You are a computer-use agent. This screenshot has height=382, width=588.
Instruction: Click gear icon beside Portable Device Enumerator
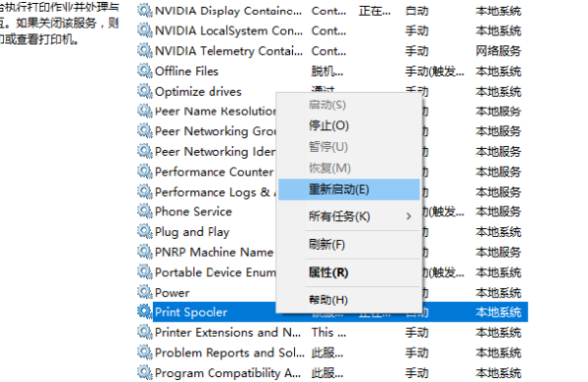(145, 272)
